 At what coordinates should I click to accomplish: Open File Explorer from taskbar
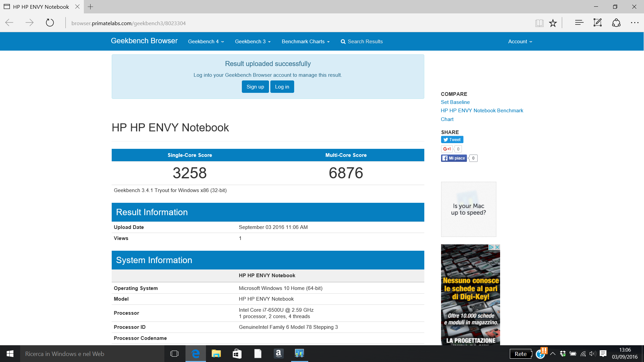216,354
